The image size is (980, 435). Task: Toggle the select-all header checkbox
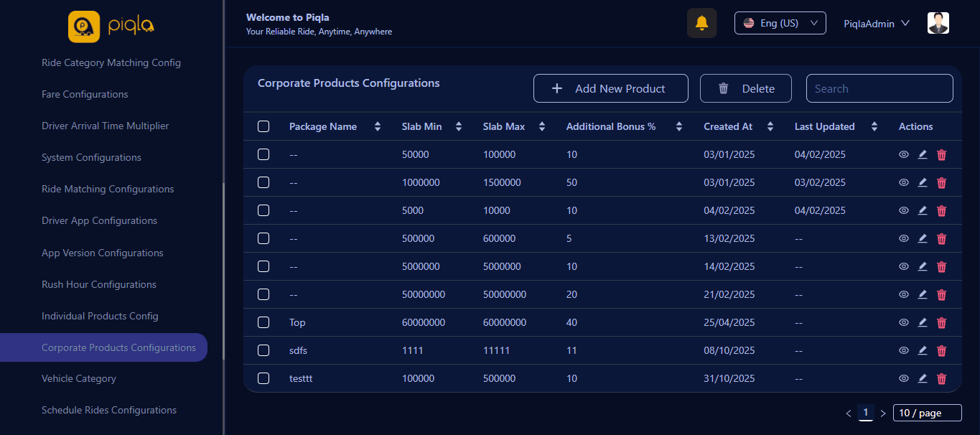pyautogui.click(x=263, y=126)
